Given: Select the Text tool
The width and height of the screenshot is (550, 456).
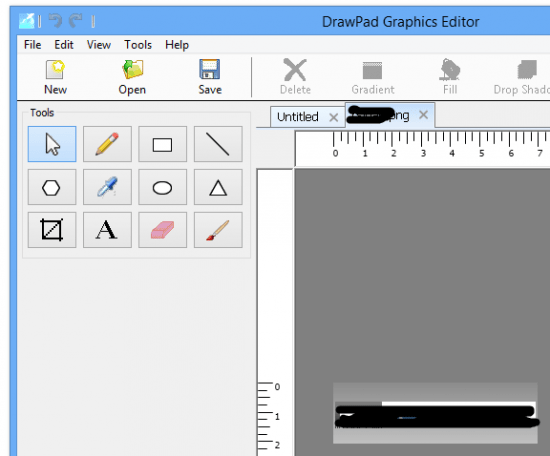Looking at the screenshot, I should [107, 230].
